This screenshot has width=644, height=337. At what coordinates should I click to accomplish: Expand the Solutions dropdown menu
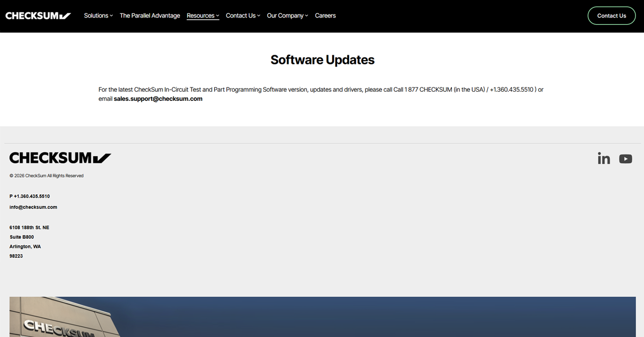[x=98, y=16]
